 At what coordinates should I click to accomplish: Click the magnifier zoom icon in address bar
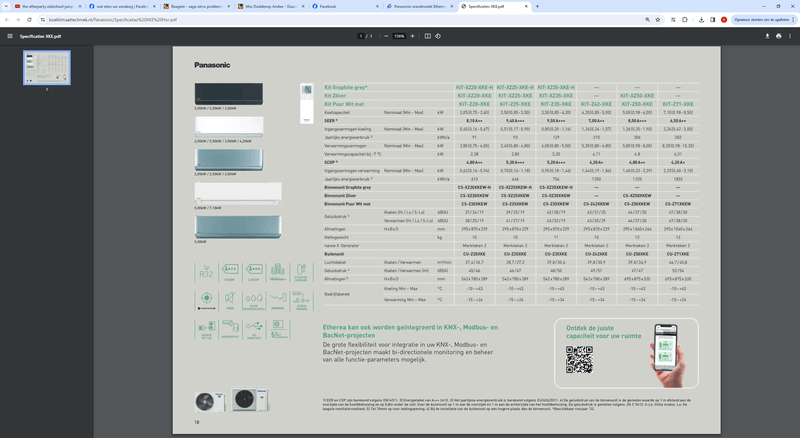(x=647, y=20)
